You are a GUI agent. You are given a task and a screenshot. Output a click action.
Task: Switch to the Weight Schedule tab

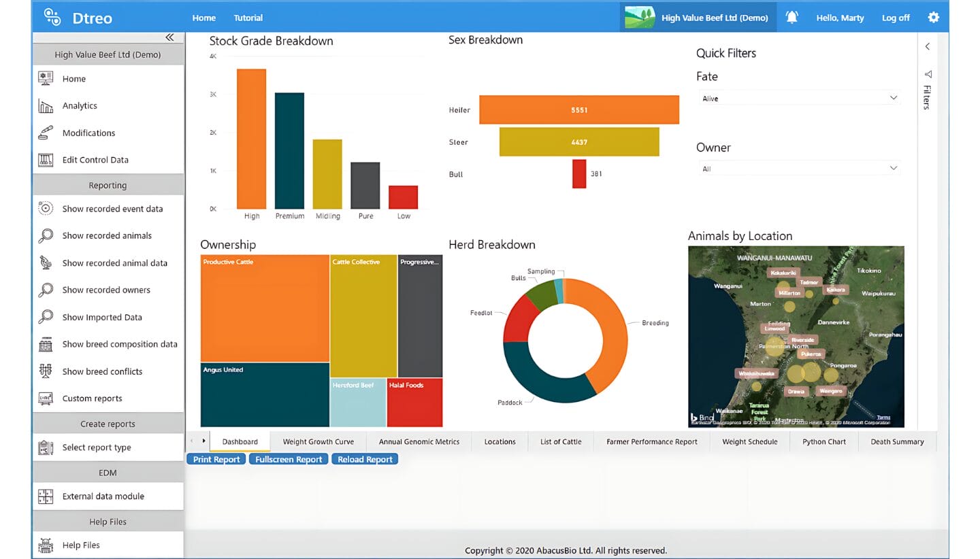click(750, 441)
